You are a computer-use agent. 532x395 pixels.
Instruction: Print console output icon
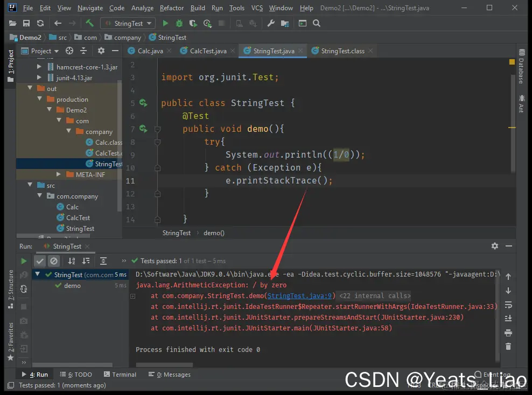tap(508, 333)
